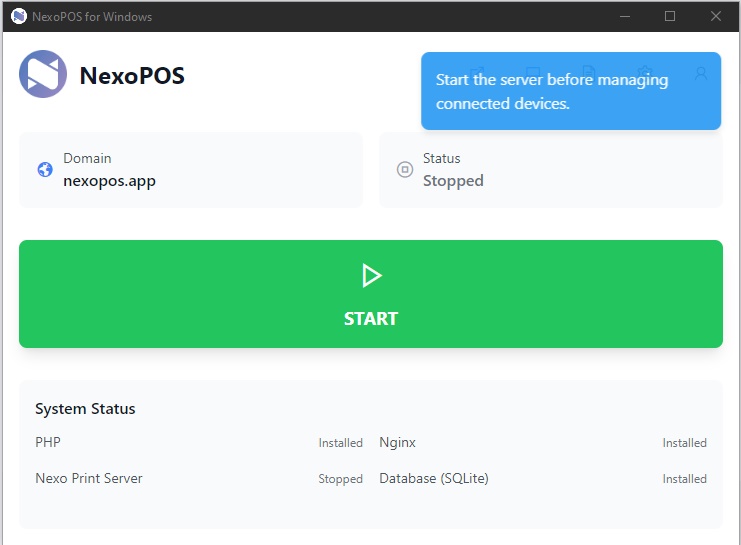Viewport: 741px width, 545px height.
Task: Close the NexoPOS window
Action: pos(715,16)
